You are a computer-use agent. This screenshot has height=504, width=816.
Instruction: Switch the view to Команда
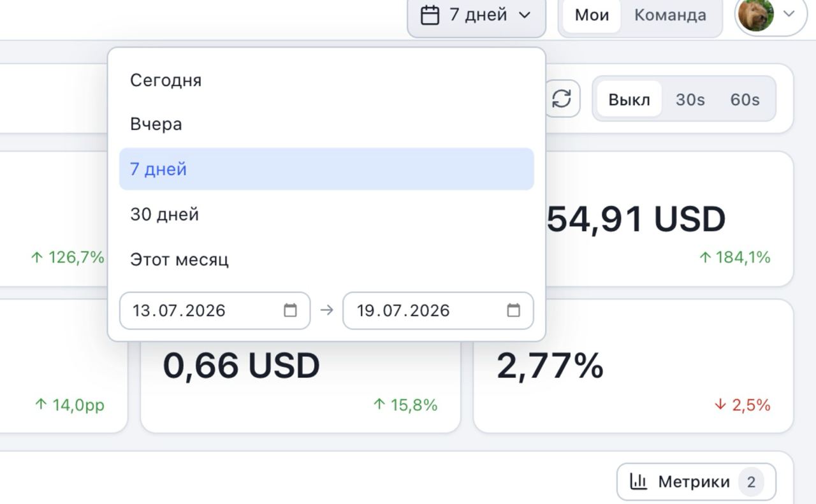(x=670, y=15)
